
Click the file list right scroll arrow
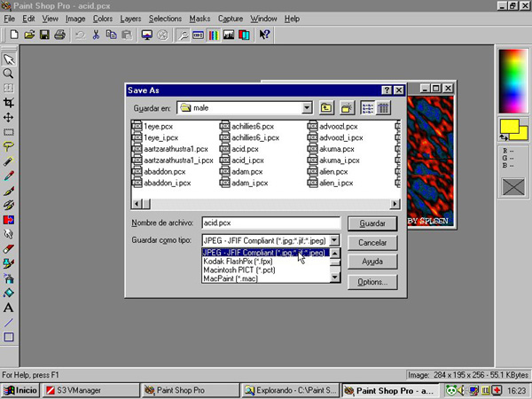(395, 204)
